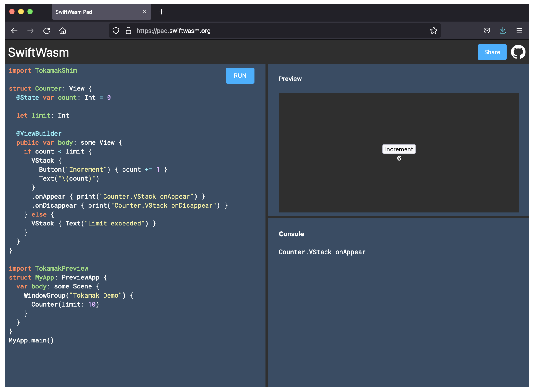Click the counter value 6 in preview
This screenshot has width=535, height=392.
[399, 158]
